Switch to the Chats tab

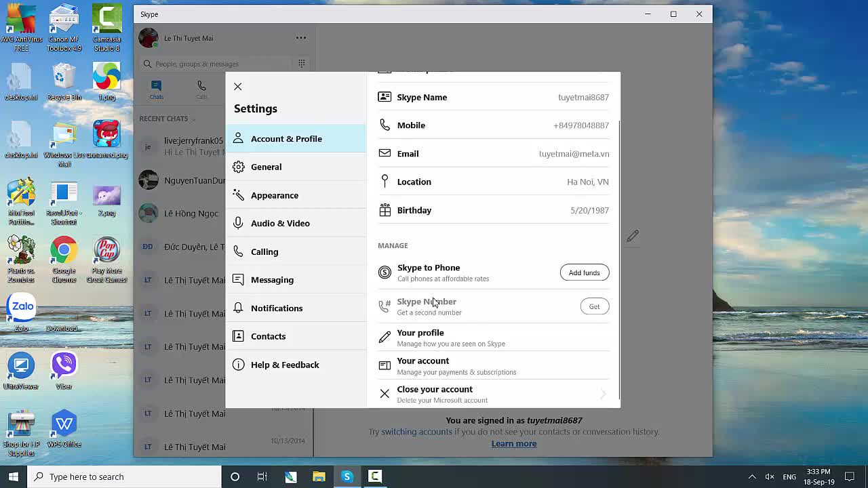(x=157, y=89)
